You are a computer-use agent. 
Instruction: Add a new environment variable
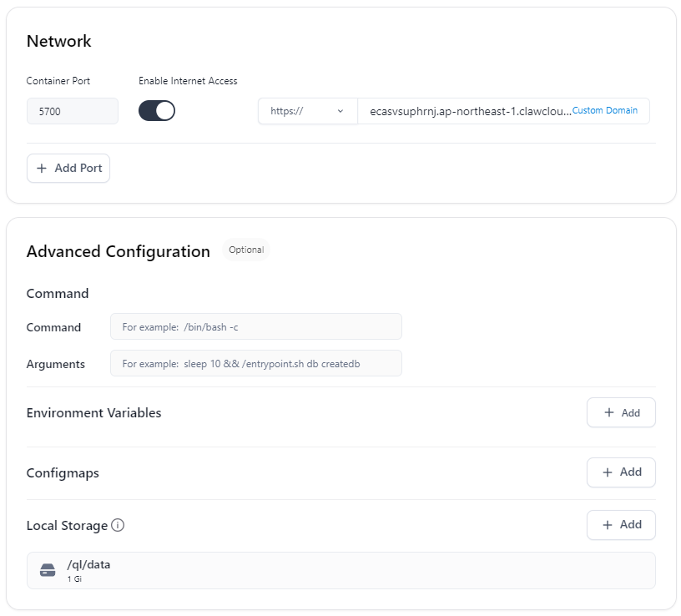621,412
